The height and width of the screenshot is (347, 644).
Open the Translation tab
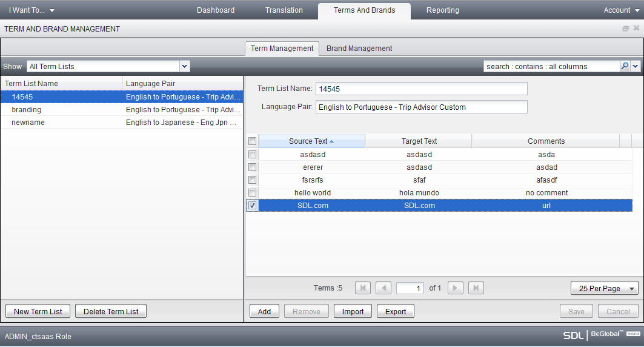click(x=284, y=10)
